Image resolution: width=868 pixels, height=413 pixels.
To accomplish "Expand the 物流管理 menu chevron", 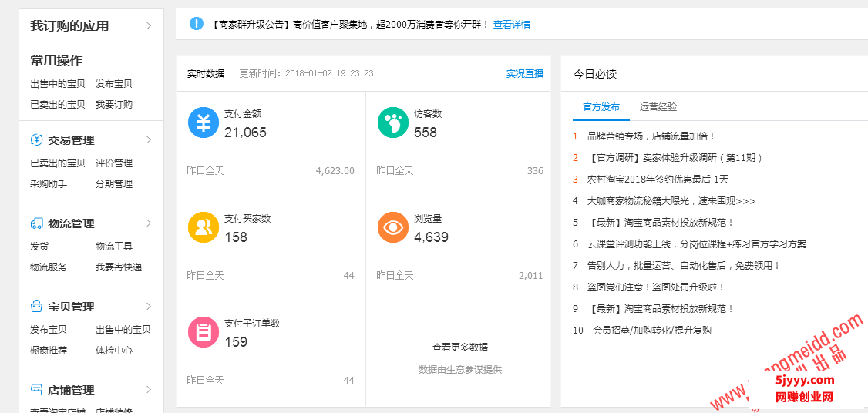I will point(149,223).
